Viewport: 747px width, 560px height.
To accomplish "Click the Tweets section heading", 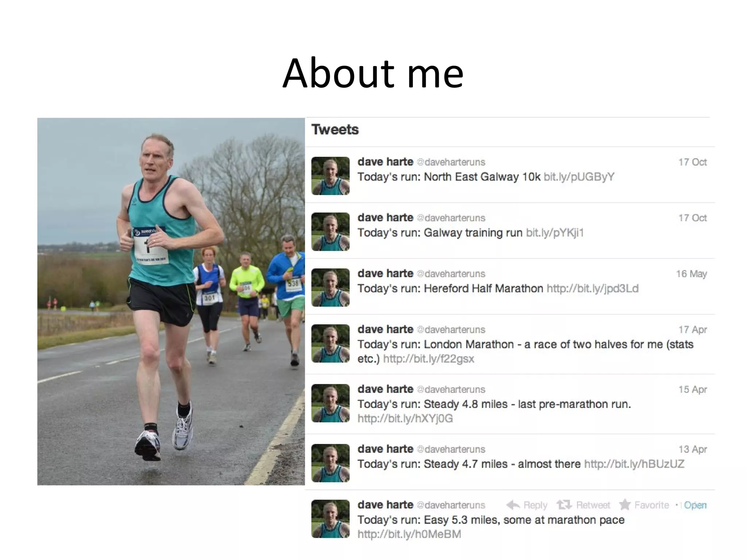I will pyautogui.click(x=335, y=129).
